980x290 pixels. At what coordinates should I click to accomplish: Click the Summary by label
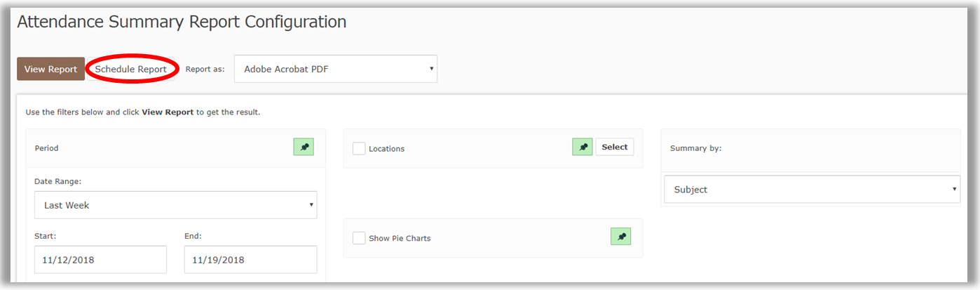(695, 148)
